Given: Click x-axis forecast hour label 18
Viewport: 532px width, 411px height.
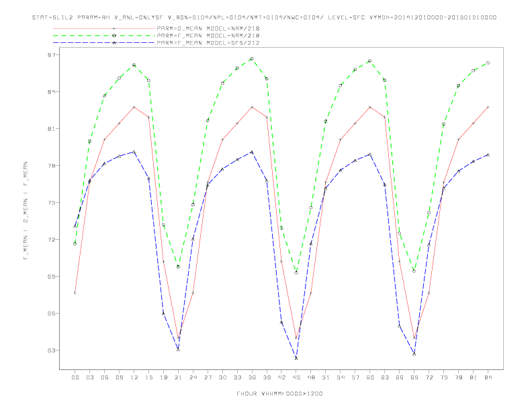Looking at the screenshot, I should tap(163, 377).
